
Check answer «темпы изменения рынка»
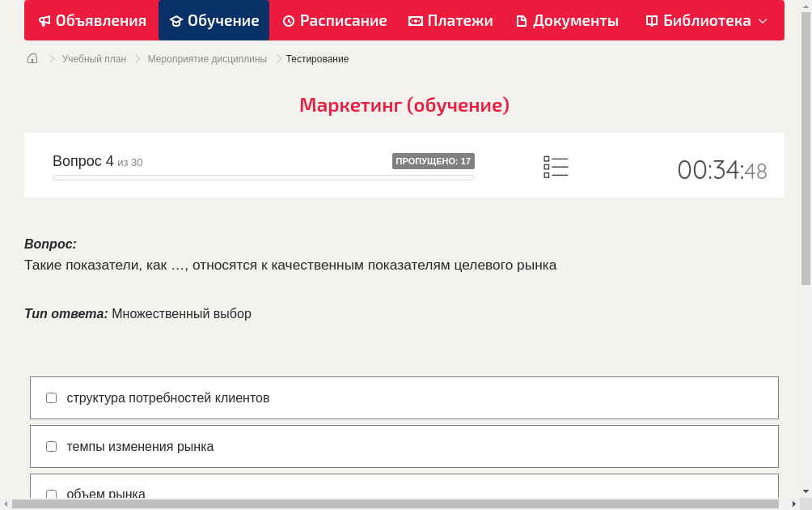[x=51, y=446]
